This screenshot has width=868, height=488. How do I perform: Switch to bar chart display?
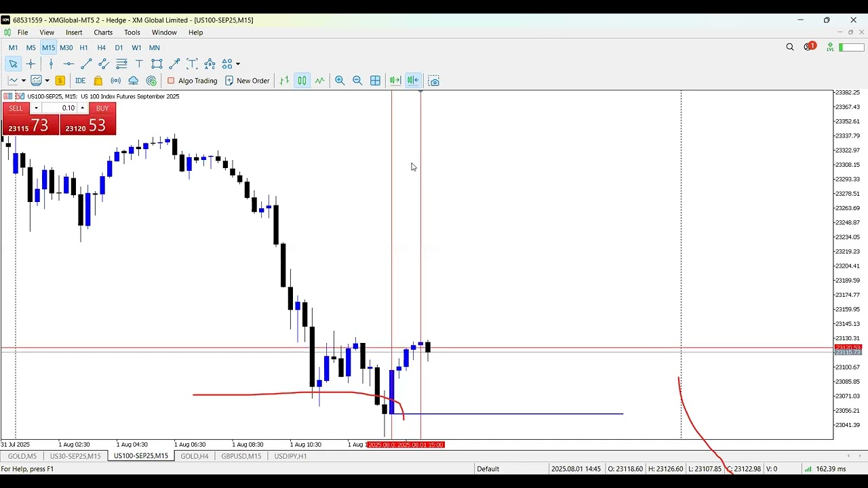click(x=284, y=81)
